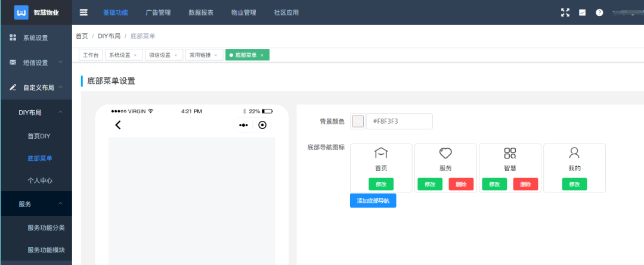Viewport: 644px width, 265px height.
Task: Toggle the sidebar collapse hamburger icon
Action: pos(83,13)
